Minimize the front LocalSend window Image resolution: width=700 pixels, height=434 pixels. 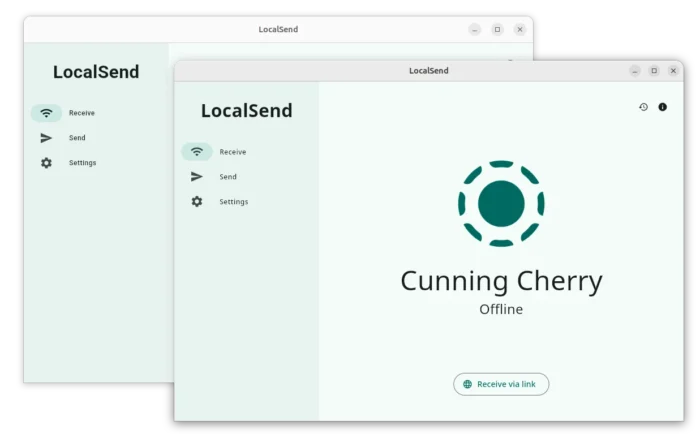coord(635,71)
